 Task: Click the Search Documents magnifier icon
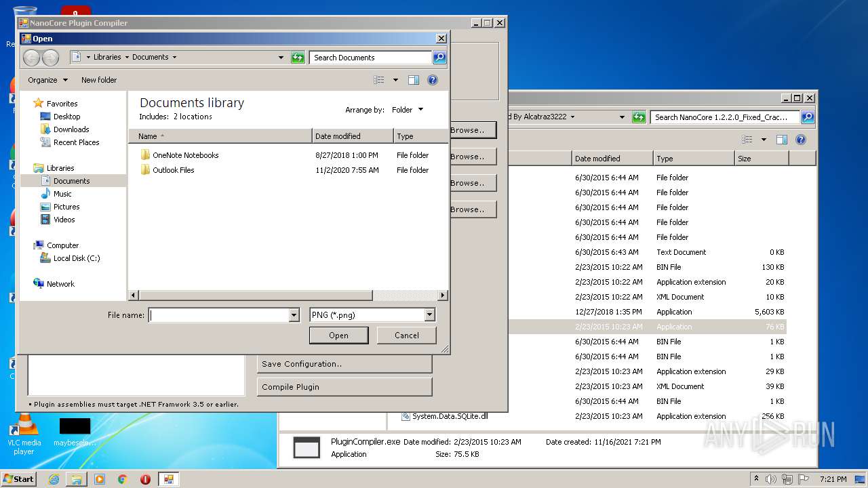[x=439, y=58]
